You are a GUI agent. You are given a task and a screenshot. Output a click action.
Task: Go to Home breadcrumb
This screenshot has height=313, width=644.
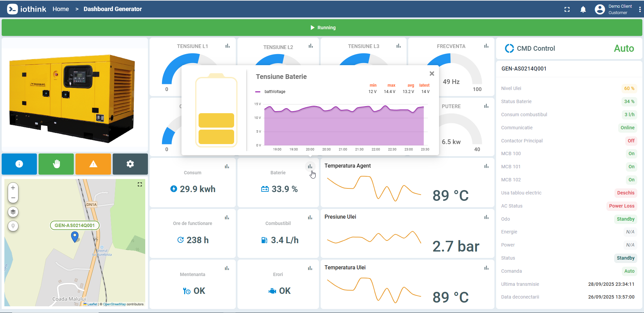61,9
